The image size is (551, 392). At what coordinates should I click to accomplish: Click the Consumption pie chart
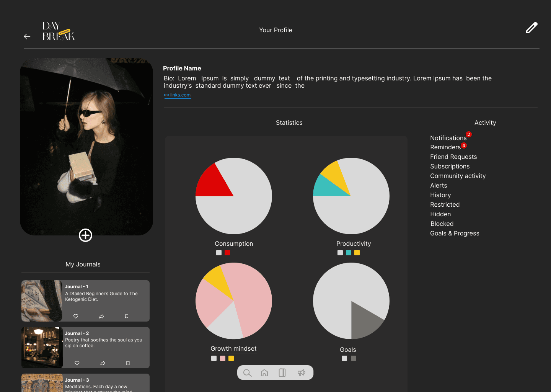pos(234,196)
